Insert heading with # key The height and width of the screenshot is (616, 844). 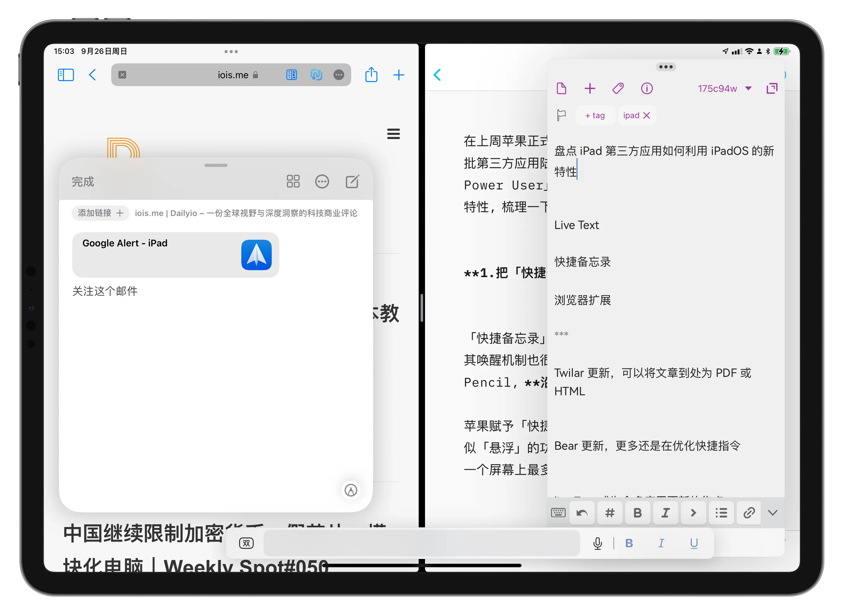(x=610, y=513)
